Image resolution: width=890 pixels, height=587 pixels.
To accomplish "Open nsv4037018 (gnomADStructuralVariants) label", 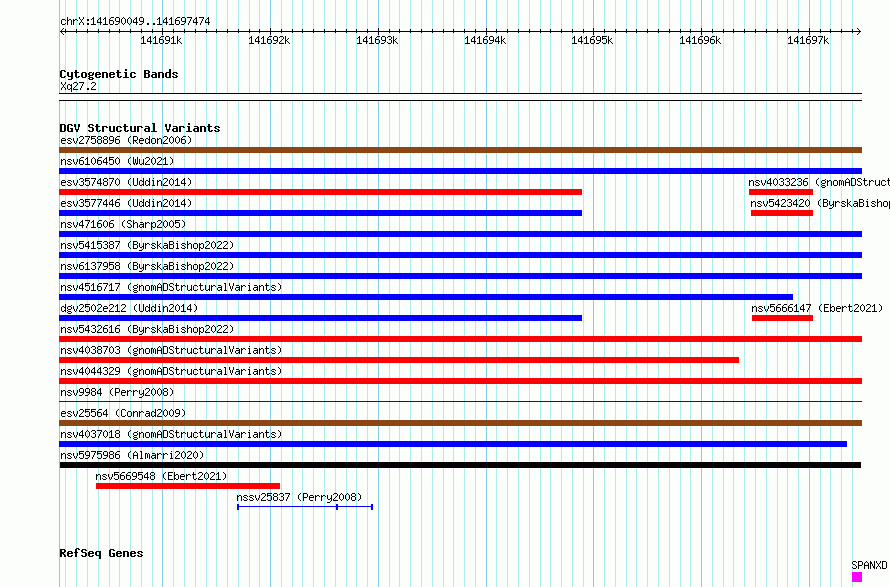I will (171, 434).
